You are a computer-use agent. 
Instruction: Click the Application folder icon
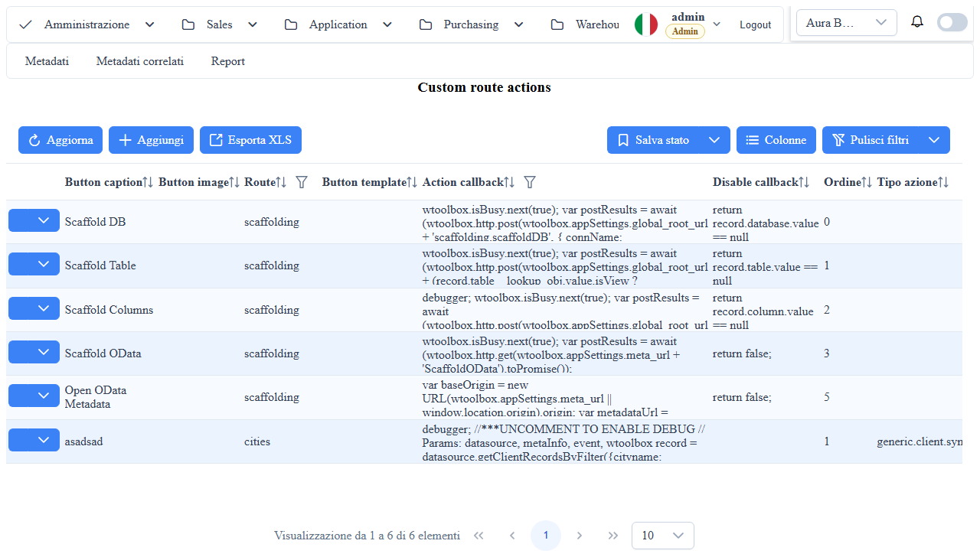coord(291,24)
